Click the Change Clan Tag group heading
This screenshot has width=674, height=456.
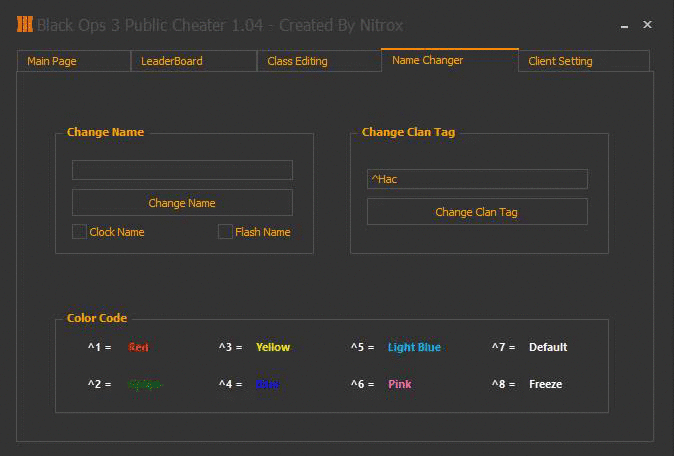click(408, 132)
